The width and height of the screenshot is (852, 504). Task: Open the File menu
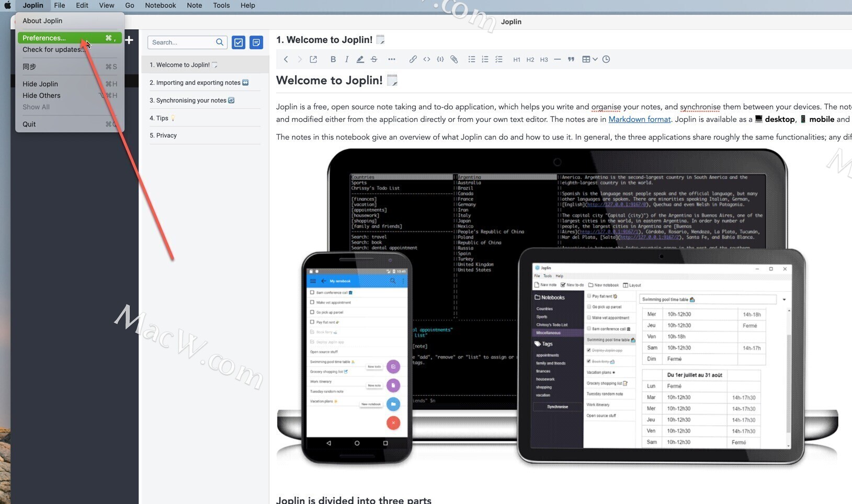pyautogui.click(x=60, y=5)
